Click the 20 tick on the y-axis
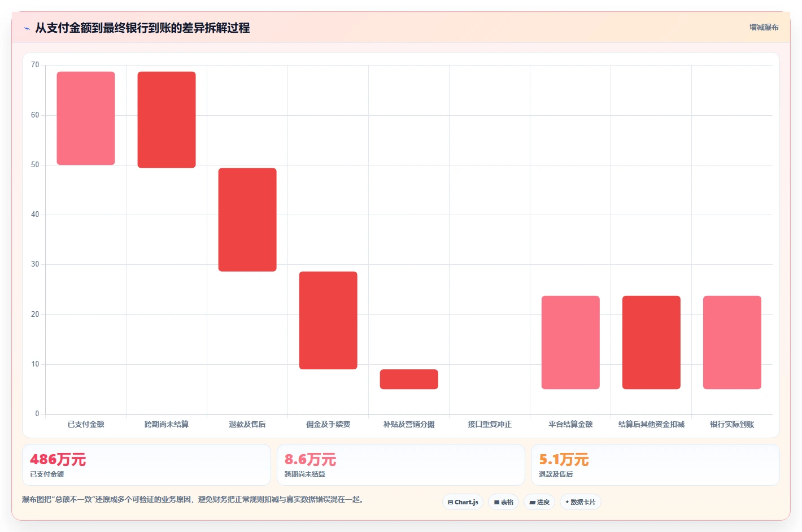The height and width of the screenshot is (532, 802). point(35,315)
